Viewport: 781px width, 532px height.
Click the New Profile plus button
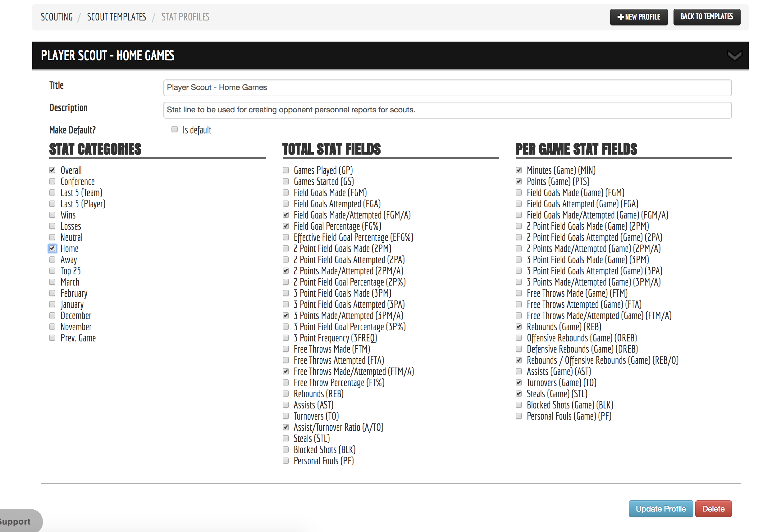(638, 17)
